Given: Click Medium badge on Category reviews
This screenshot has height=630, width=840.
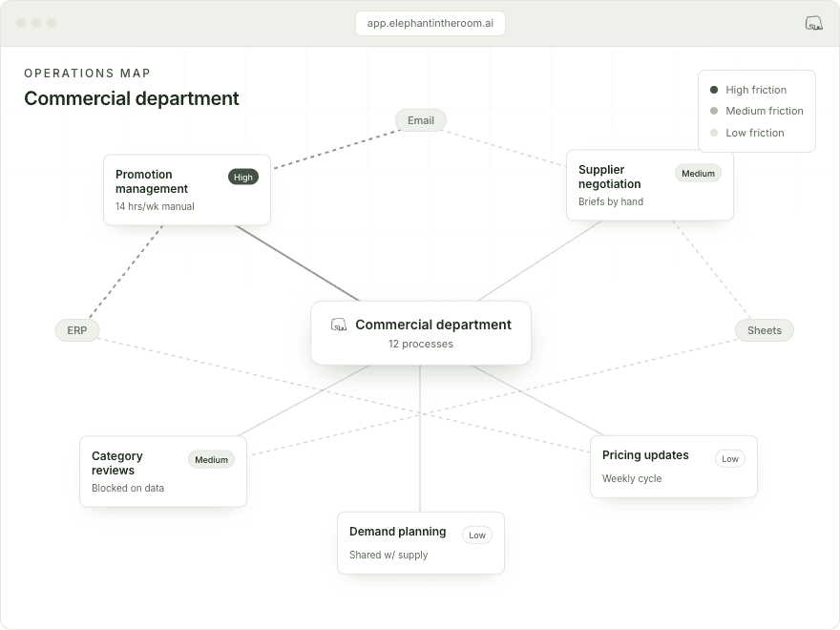Looking at the screenshot, I should pyautogui.click(x=211, y=459).
